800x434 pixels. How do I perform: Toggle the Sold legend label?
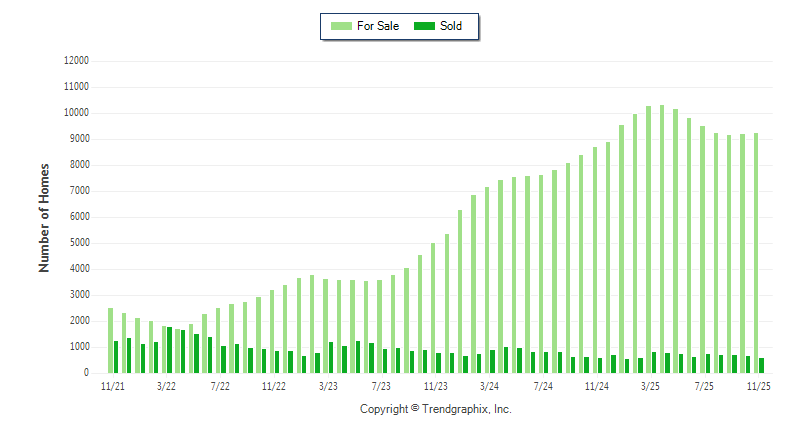point(451,26)
